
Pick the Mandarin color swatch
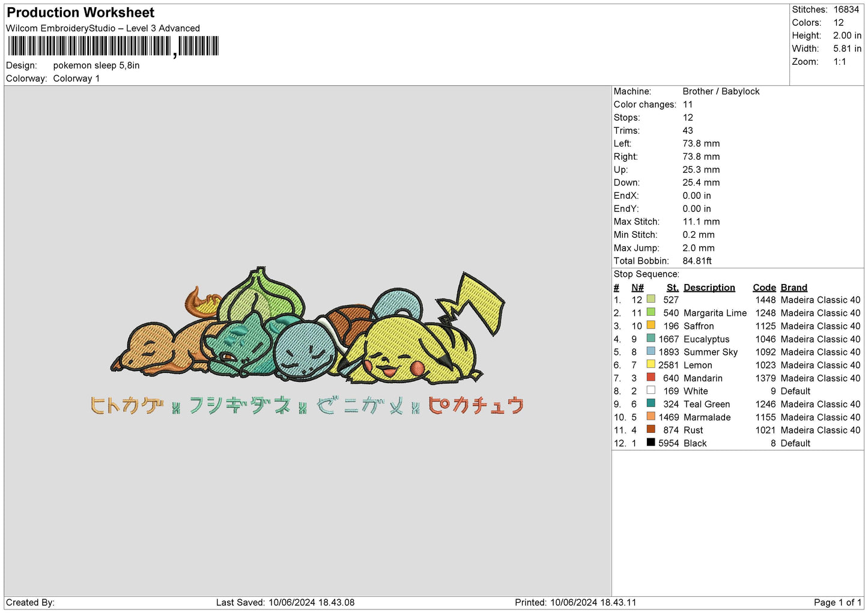[x=651, y=377]
